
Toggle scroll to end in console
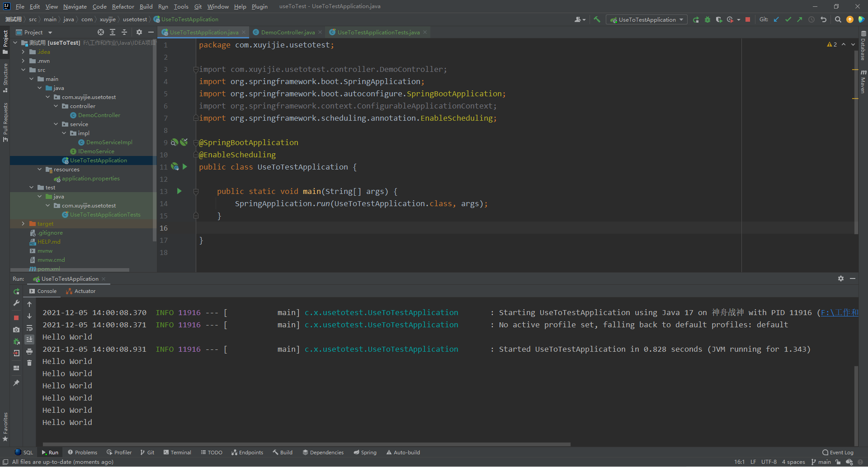click(x=29, y=339)
